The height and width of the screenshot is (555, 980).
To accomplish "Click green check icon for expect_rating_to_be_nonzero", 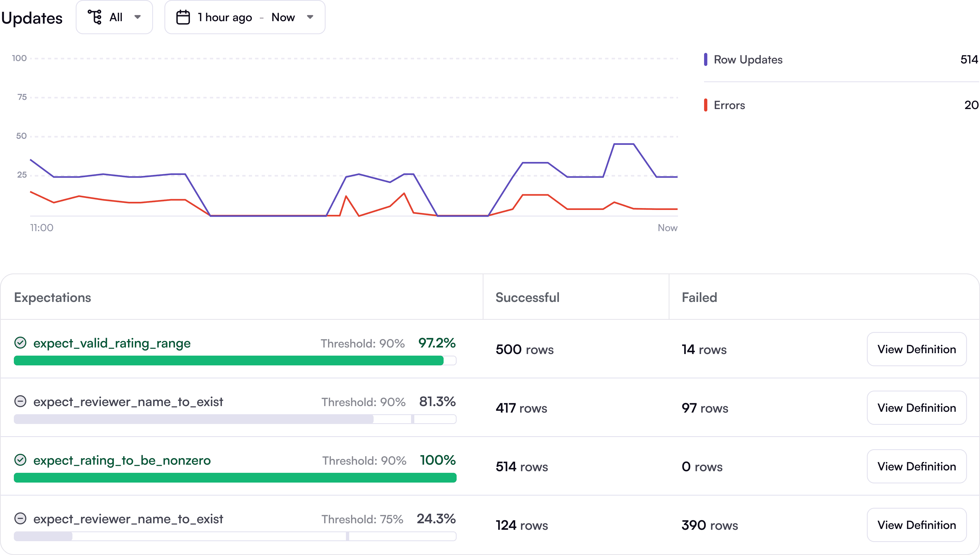I will pyautogui.click(x=20, y=460).
